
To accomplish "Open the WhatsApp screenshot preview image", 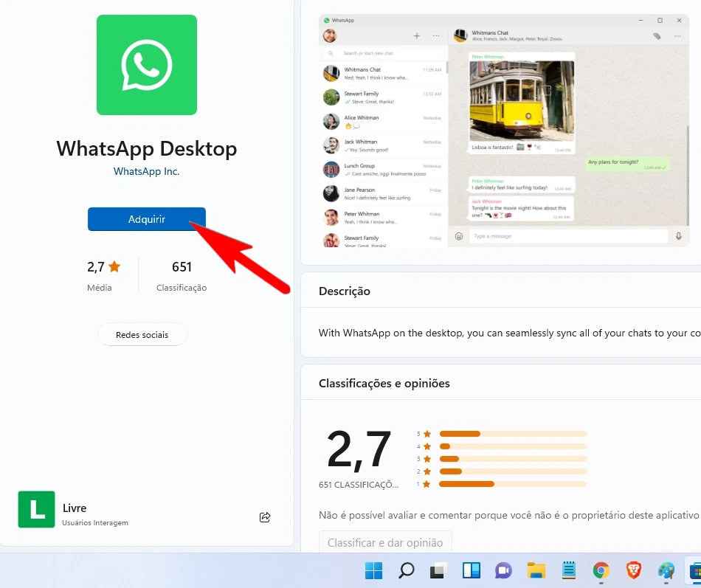I will click(x=504, y=131).
